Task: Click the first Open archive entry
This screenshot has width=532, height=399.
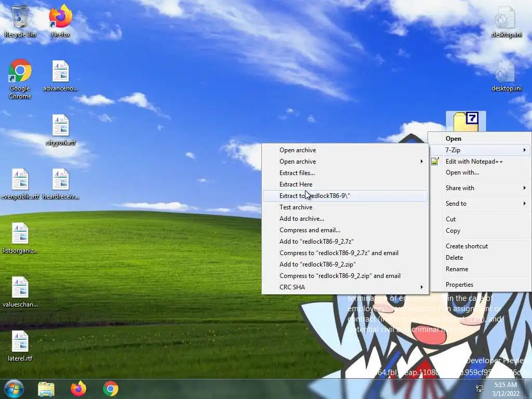Action: [x=345, y=150]
